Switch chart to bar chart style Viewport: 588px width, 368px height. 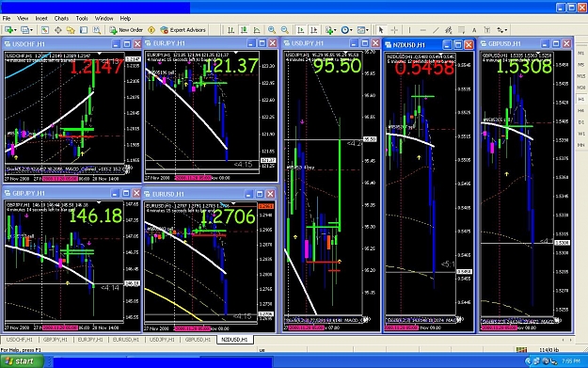click(x=231, y=30)
